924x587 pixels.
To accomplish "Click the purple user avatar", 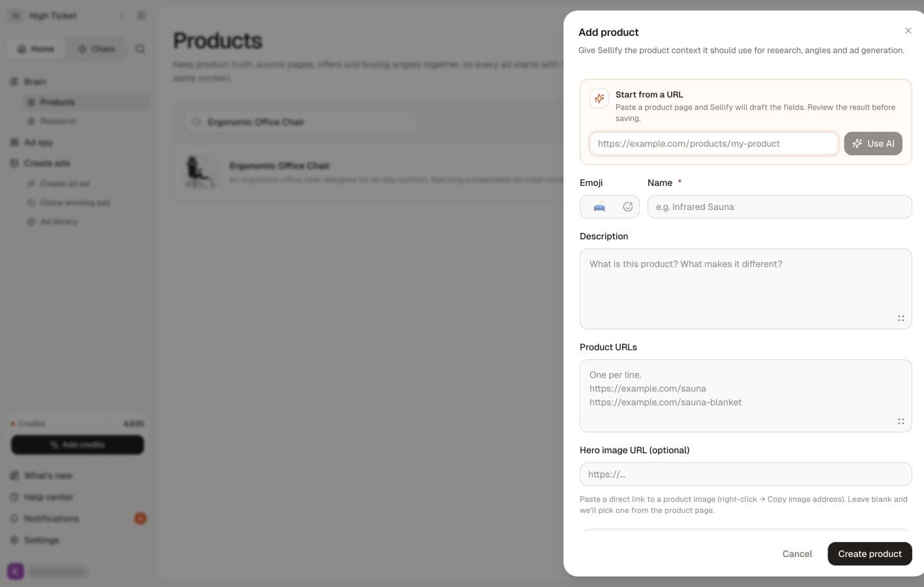I will pyautogui.click(x=16, y=571).
